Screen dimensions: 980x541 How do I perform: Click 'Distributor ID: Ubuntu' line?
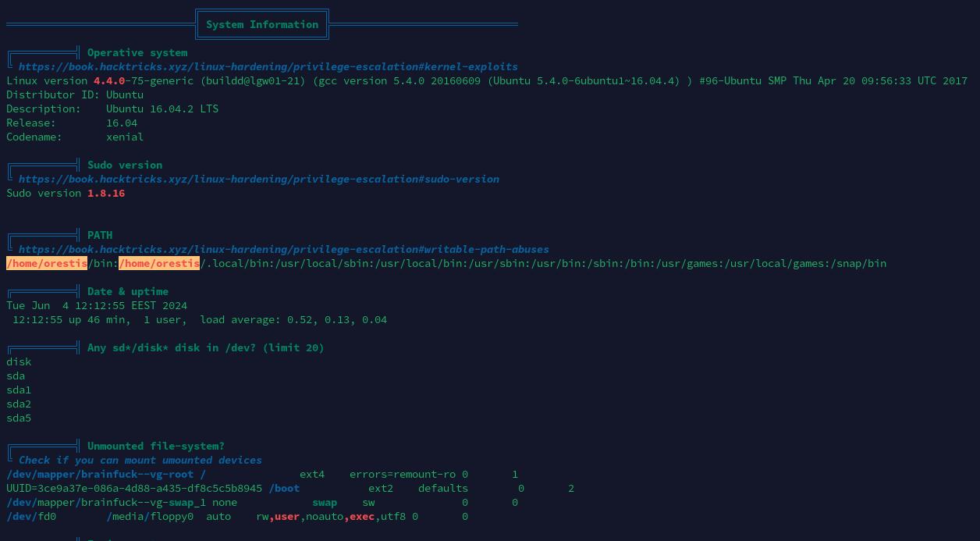(x=75, y=94)
